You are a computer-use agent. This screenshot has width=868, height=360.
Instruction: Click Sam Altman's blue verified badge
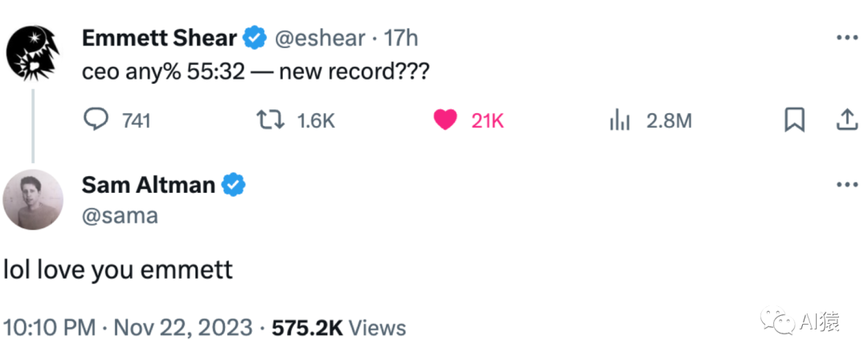coord(234,185)
